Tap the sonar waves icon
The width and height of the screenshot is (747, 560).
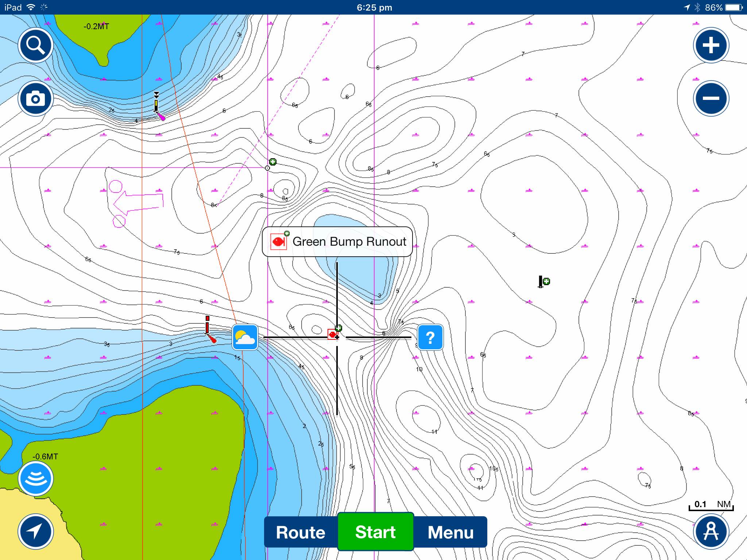36,479
